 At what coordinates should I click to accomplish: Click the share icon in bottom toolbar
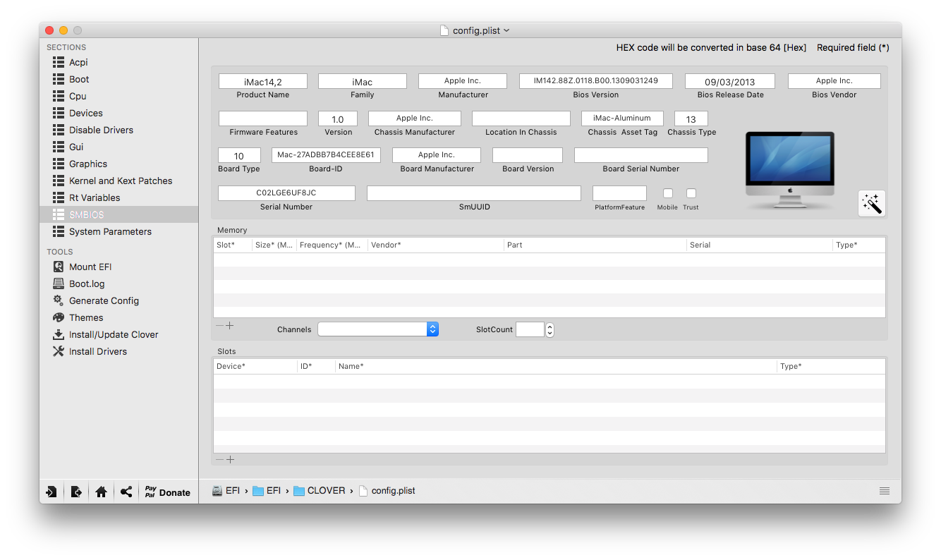[126, 492]
